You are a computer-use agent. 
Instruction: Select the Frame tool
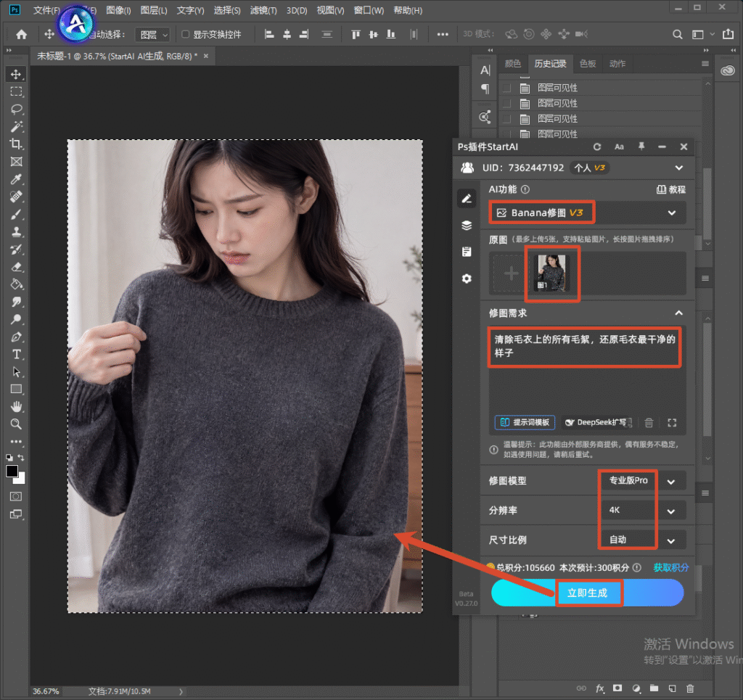(x=16, y=162)
